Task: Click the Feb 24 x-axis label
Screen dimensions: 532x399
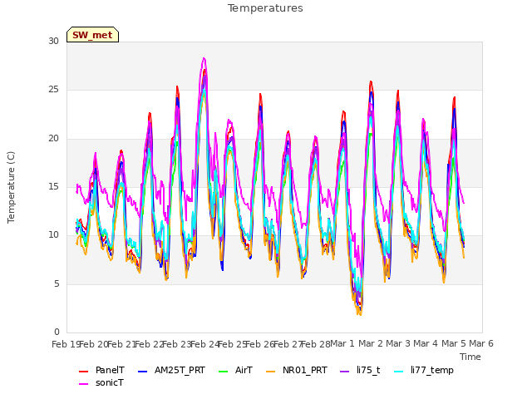Action: [204, 344]
